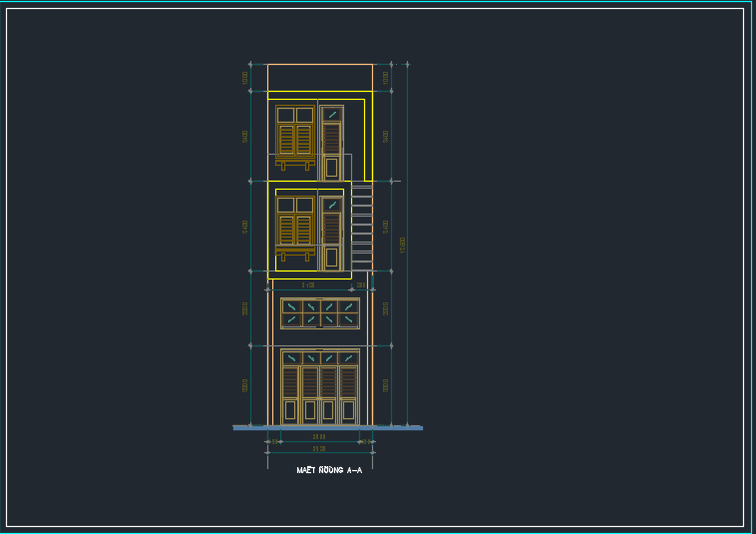The height and width of the screenshot is (534, 756).
Task: Click the bottommost overall width dimension text
Action: coord(319,449)
